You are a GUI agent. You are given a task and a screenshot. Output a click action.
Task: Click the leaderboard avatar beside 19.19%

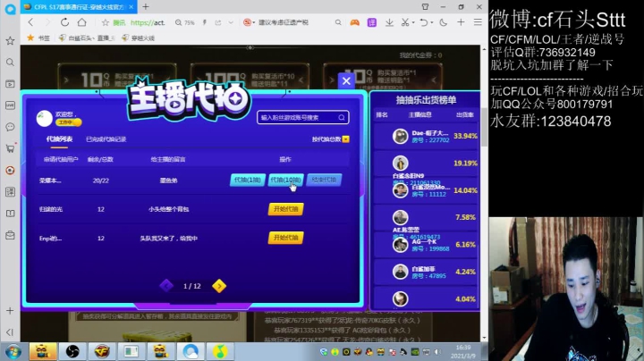point(400,164)
